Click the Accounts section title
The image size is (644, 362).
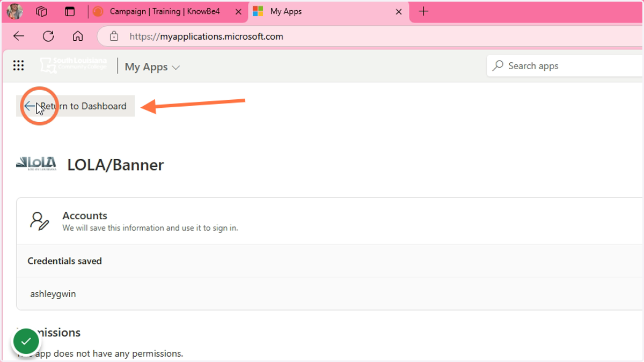(85, 216)
